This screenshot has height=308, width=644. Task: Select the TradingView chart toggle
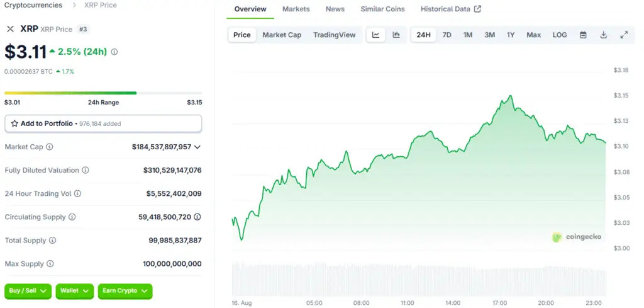tap(335, 35)
